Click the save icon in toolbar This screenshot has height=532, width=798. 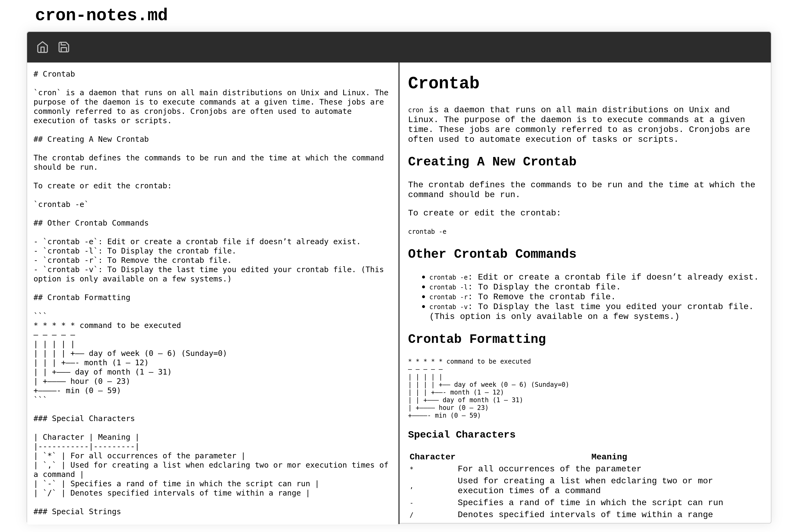[64, 47]
